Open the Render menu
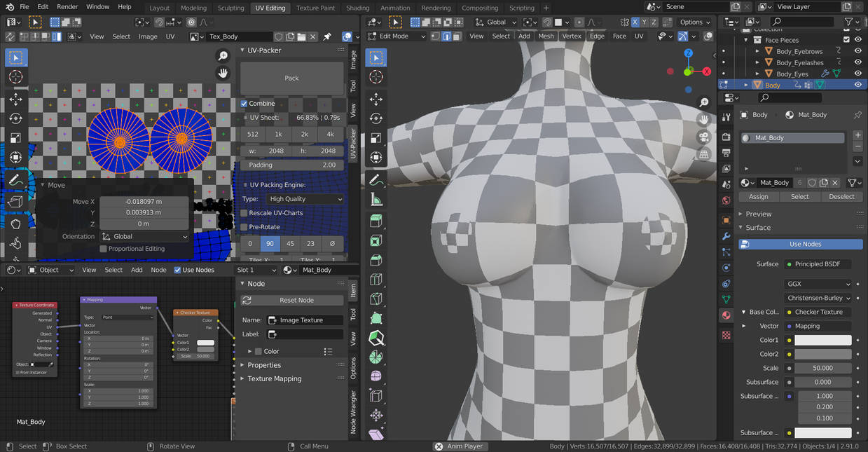The width and height of the screenshot is (868, 452). point(67,7)
